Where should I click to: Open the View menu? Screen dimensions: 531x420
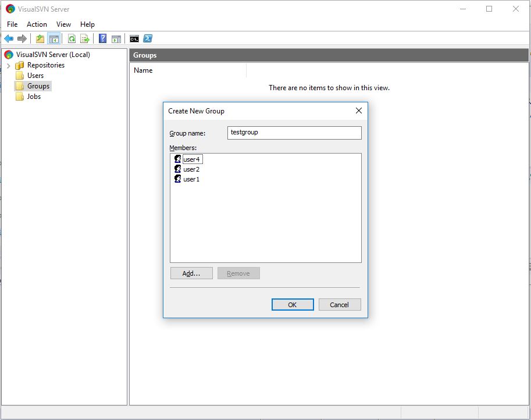(63, 24)
